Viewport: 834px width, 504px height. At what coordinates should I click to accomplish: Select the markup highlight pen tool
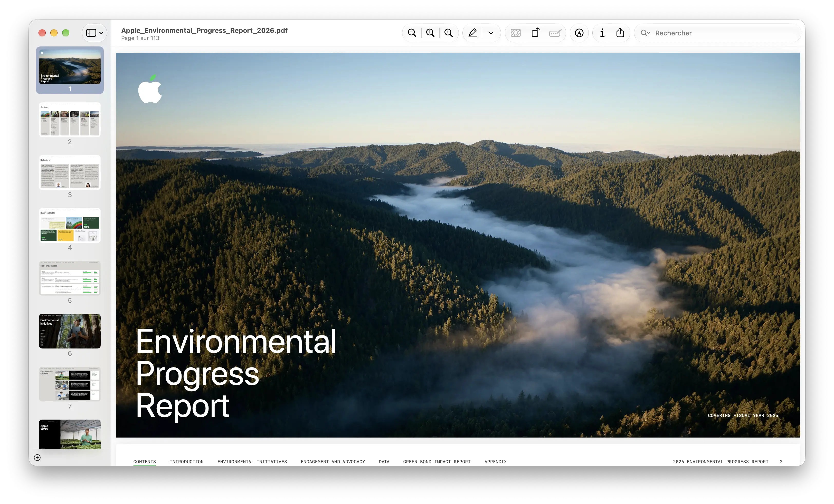473,33
